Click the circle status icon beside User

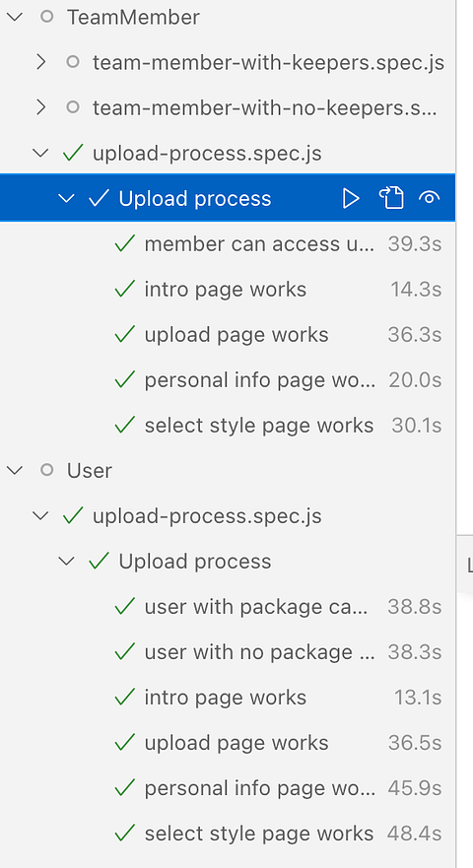[x=47, y=470]
